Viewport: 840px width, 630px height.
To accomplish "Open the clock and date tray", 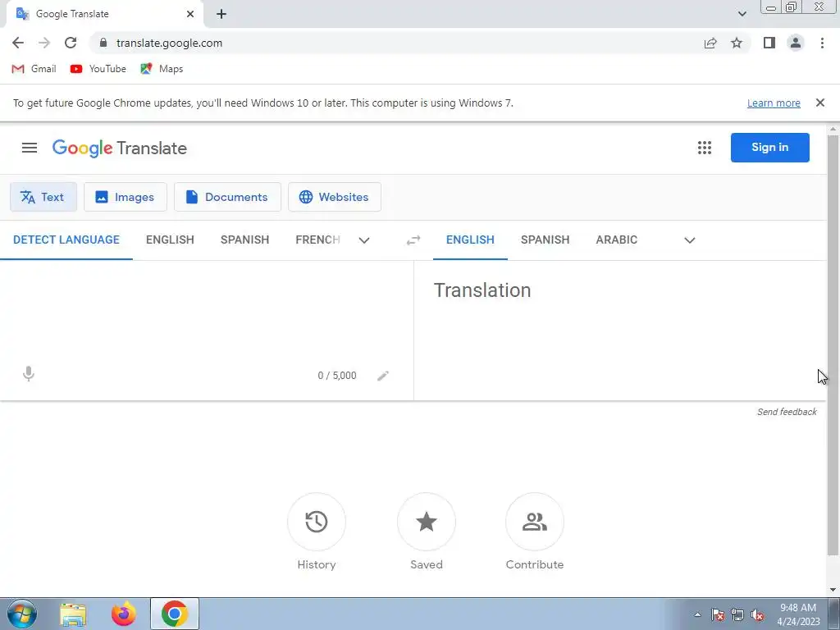I will point(798,614).
